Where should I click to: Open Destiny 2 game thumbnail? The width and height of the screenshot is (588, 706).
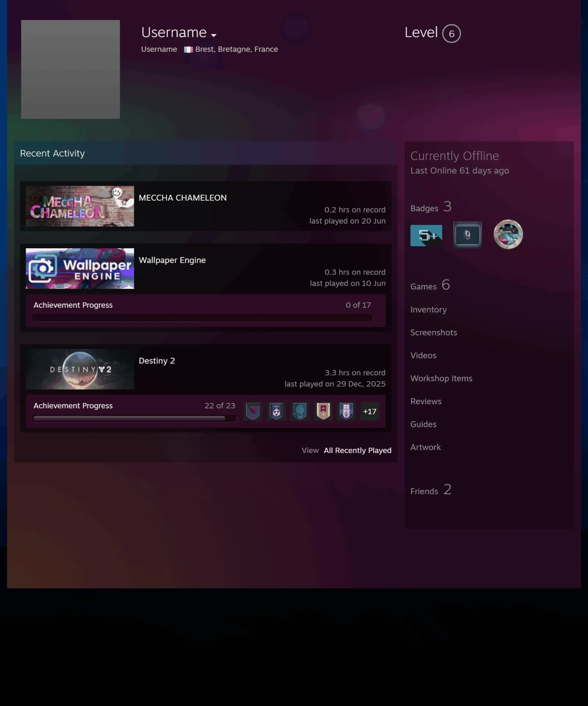point(80,369)
